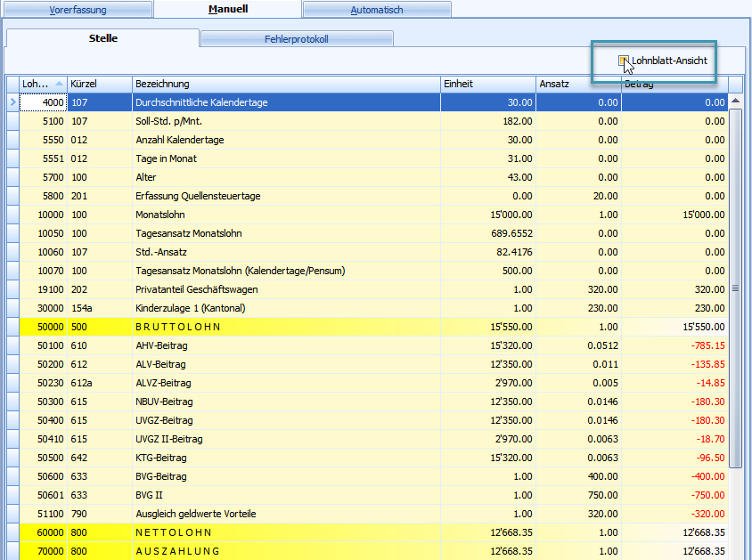
Task: Select the NETTOLOHN row
Action: click(x=285, y=532)
